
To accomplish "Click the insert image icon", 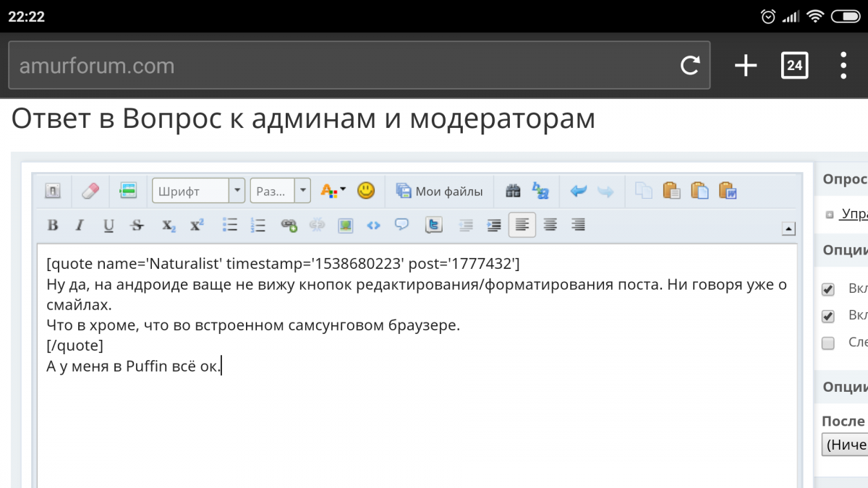I will (346, 226).
